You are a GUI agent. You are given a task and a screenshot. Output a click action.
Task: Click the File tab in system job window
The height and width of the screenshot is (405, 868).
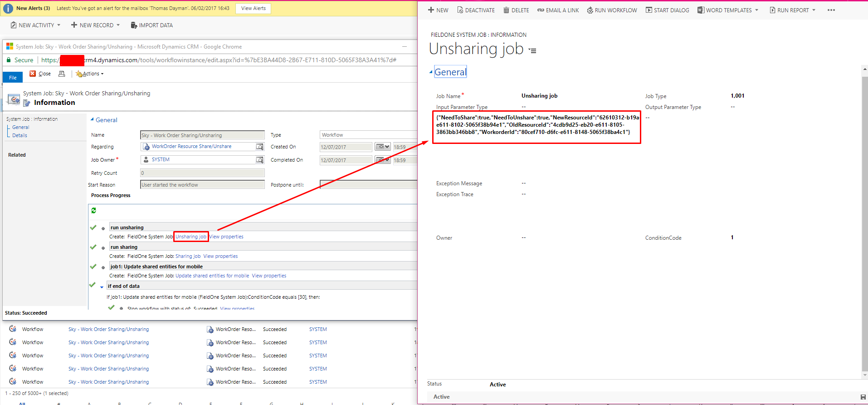[13, 78]
